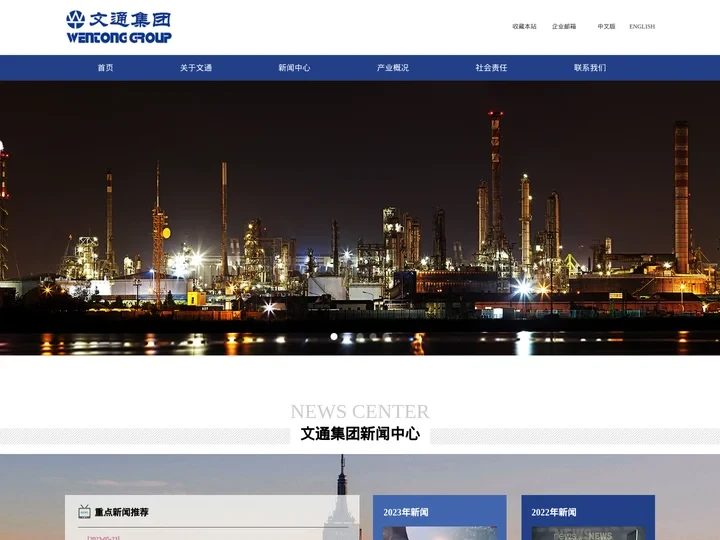720x540 pixels.
Task: Open the 关于文通 menu
Action: pyautogui.click(x=196, y=68)
